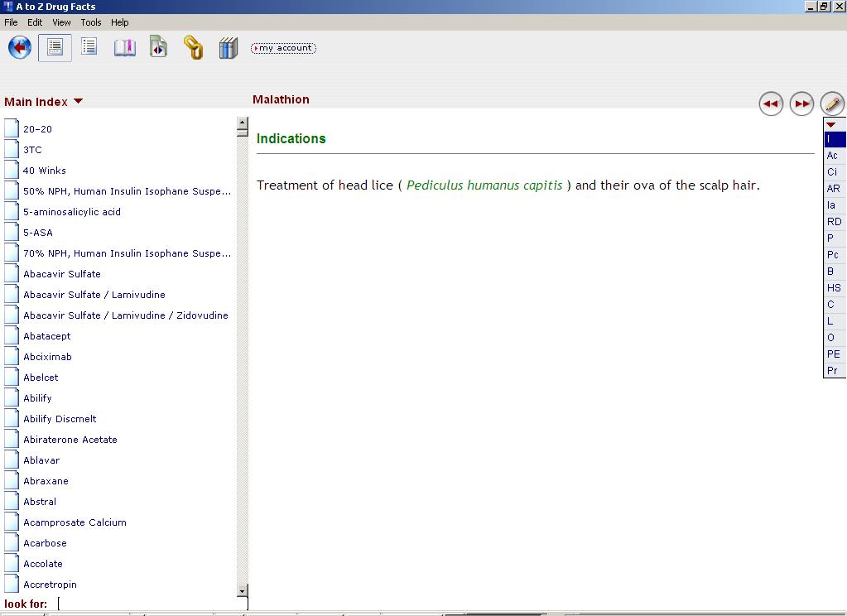Collapse the section list red arrow
847x616 pixels.
[830, 125]
